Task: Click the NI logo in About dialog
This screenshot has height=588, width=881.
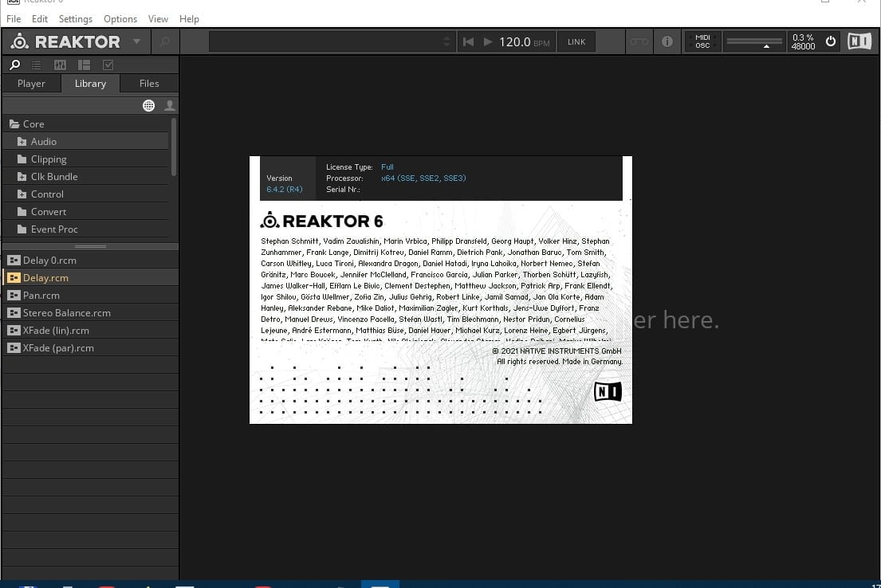Action: tap(608, 391)
